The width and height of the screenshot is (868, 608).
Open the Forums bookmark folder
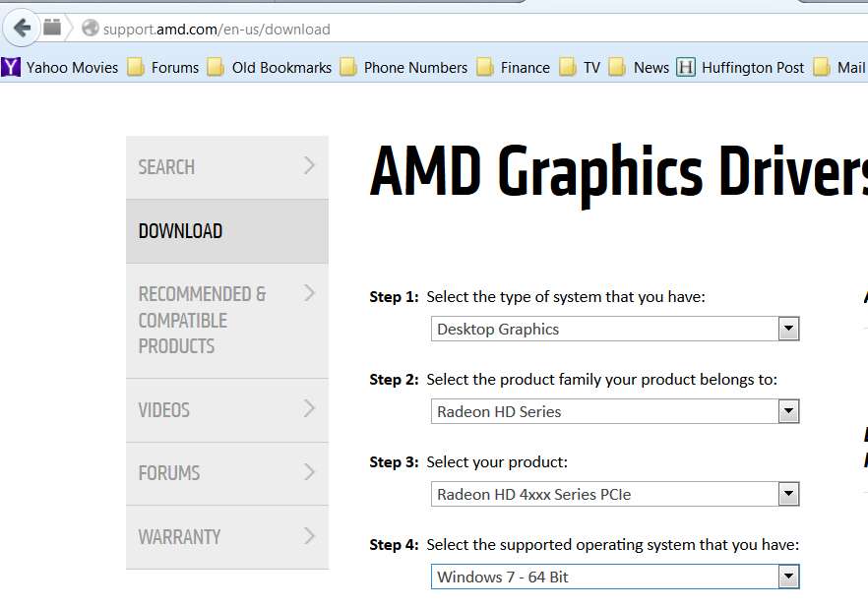[162, 68]
